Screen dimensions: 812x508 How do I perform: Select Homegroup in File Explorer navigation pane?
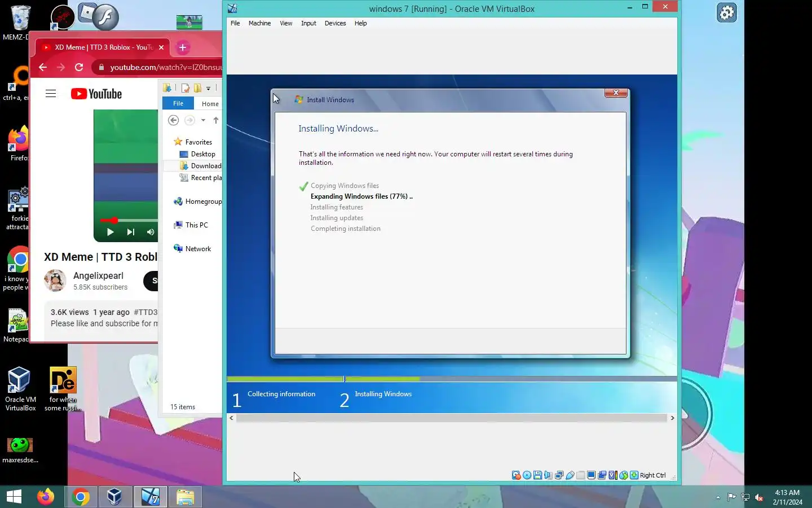(x=197, y=202)
